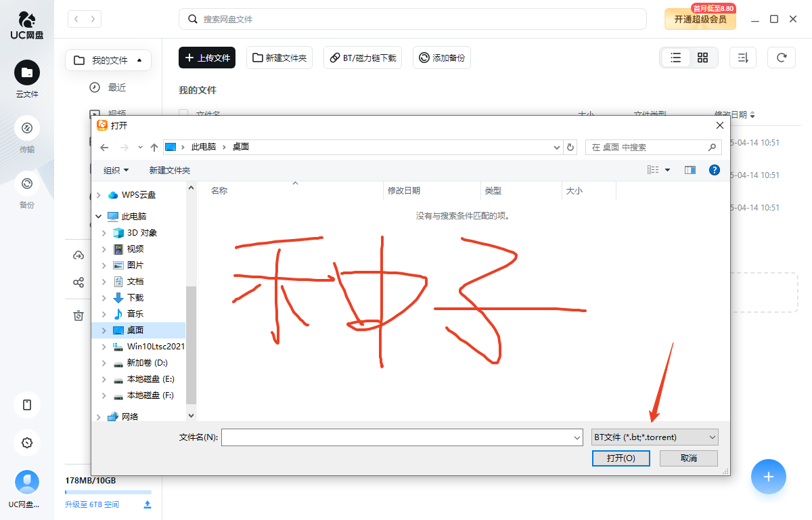The width and height of the screenshot is (812, 520).
Task: Expand the 桌面 tree node
Action: pos(104,330)
